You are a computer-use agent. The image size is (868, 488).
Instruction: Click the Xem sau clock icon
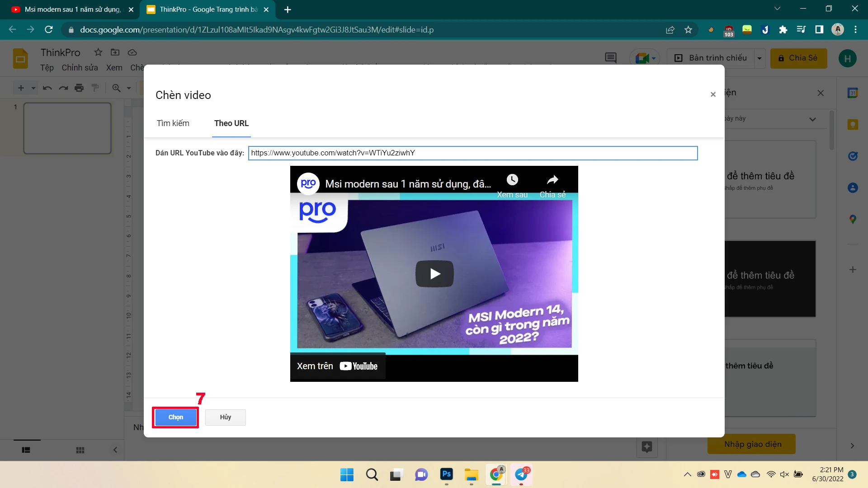(512, 180)
